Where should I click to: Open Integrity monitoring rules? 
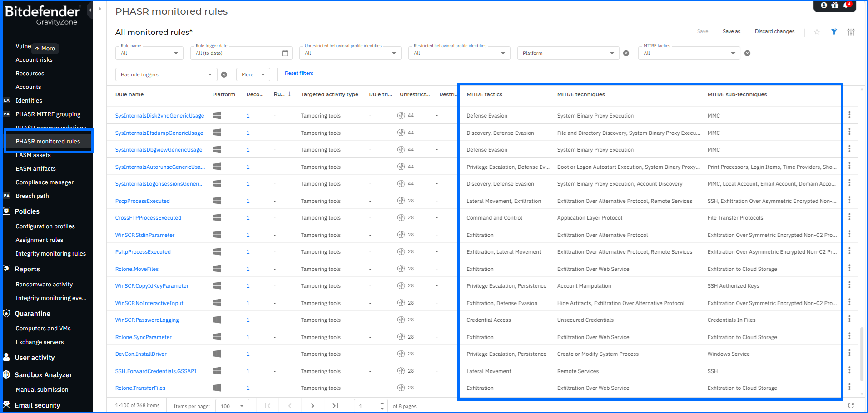(x=50, y=253)
